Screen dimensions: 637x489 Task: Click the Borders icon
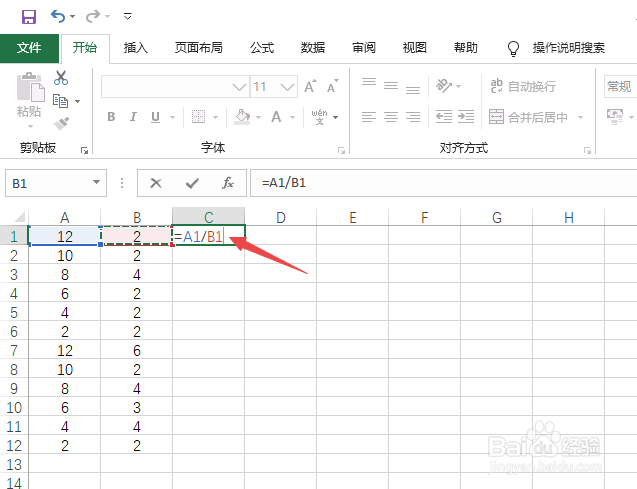[x=198, y=117]
